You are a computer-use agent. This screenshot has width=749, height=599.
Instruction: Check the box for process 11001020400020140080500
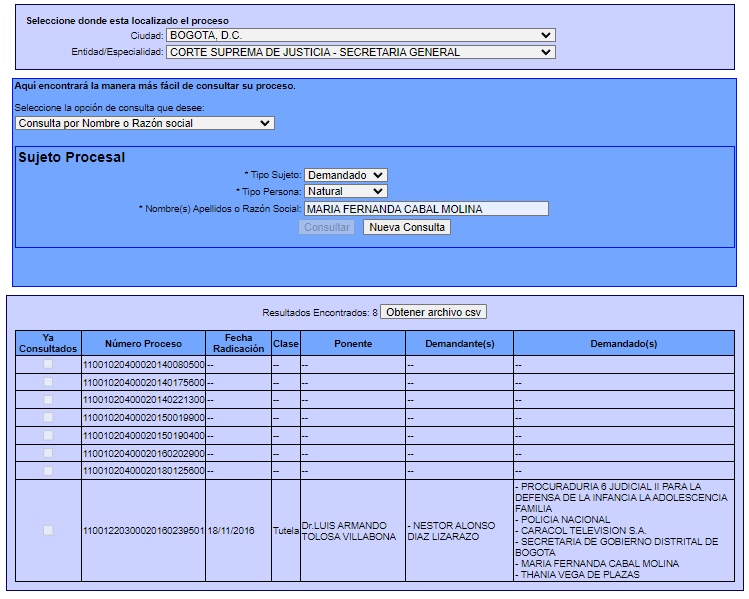pos(48,364)
